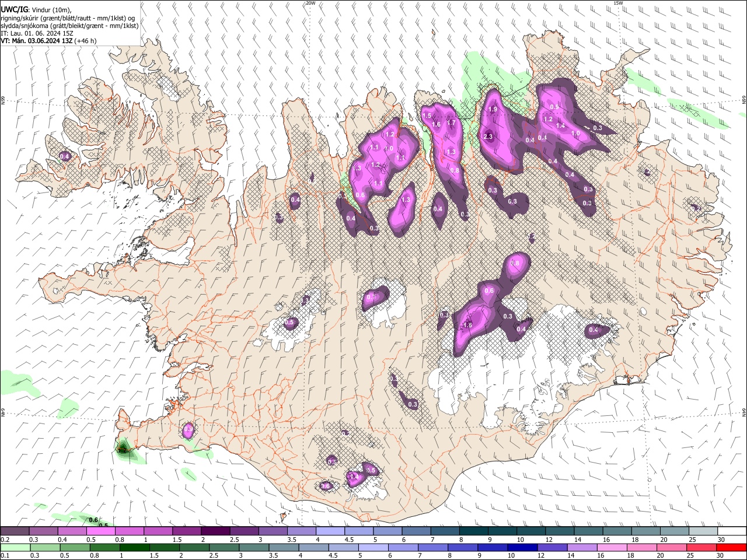The image size is (747, 560).
Task: Select the 'rigning/skúrir' legend description line
Action: point(68,17)
